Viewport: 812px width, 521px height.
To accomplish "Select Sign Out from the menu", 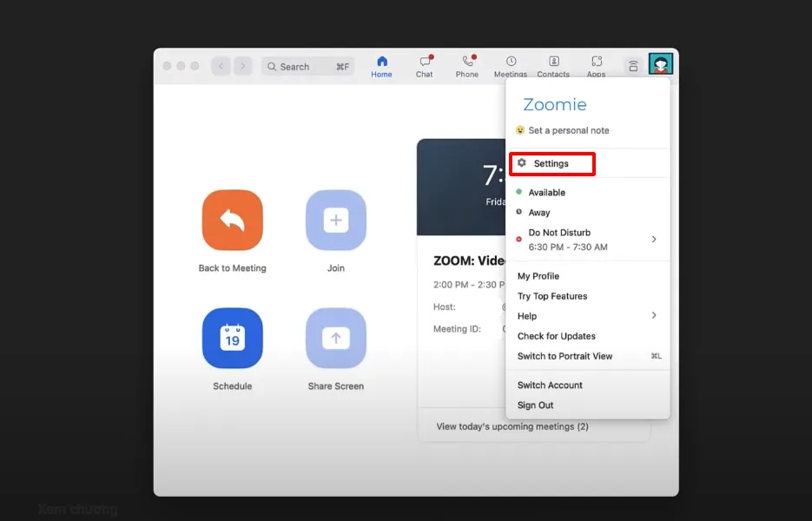I will (535, 405).
